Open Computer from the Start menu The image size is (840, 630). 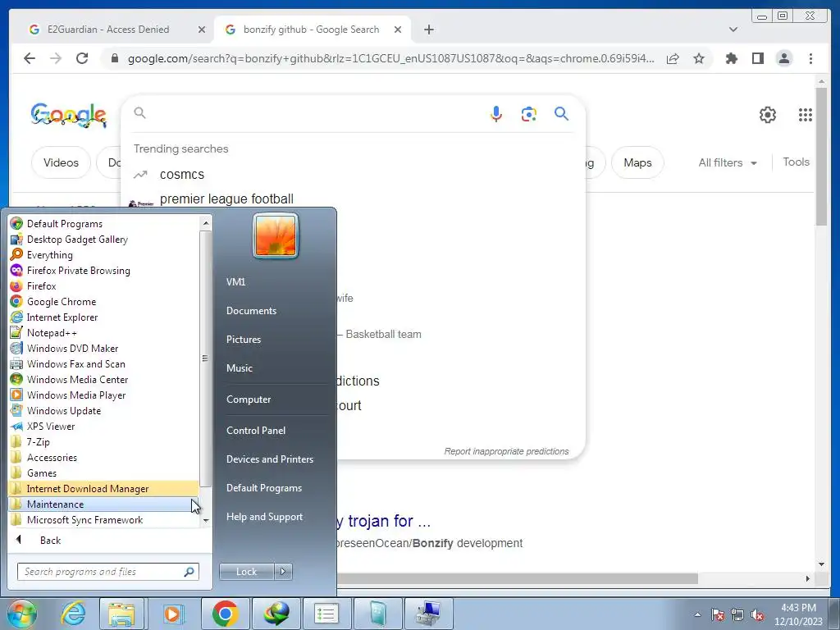(249, 399)
